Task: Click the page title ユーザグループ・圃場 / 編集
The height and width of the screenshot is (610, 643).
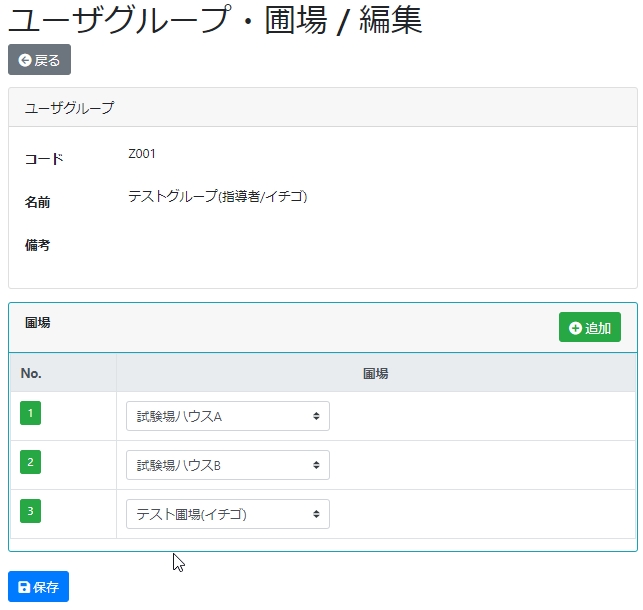Action: pos(215,20)
